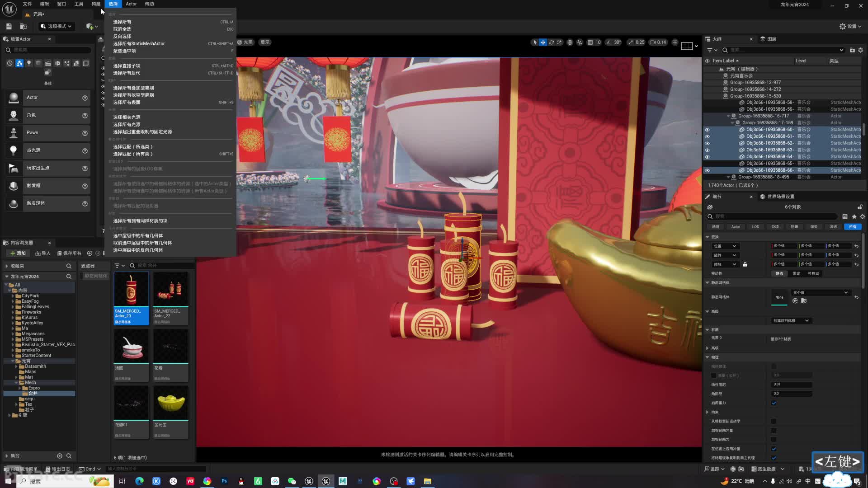Click Outliner settings gear icon

(861, 50)
